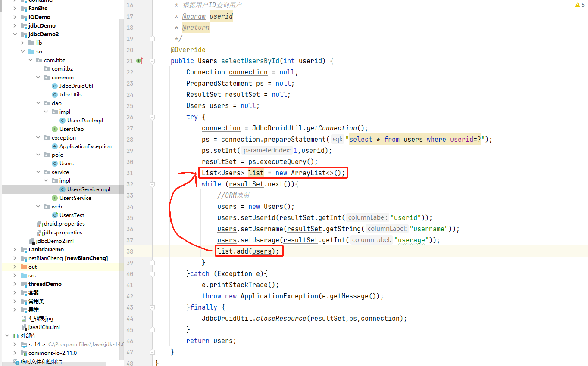Viewport: 588px width, 366px height.
Task: Click the netBianCheng module folder icon
Action: [24, 258]
